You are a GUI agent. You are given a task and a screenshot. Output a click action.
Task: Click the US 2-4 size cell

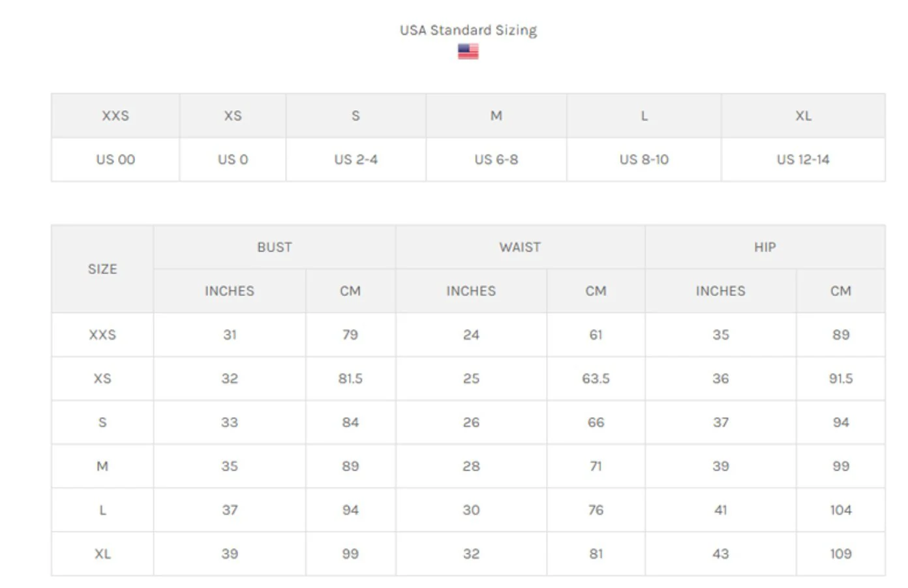pos(356,160)
